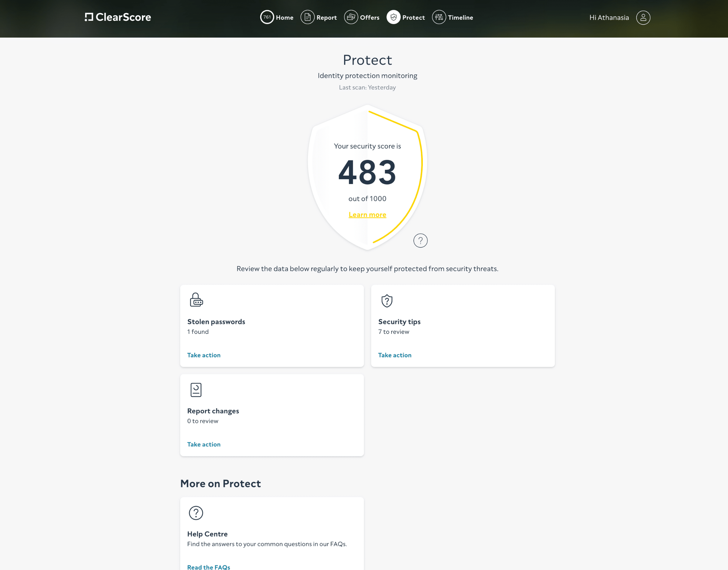
Task: Click the More on Protect heading
Action: (220, 484)
